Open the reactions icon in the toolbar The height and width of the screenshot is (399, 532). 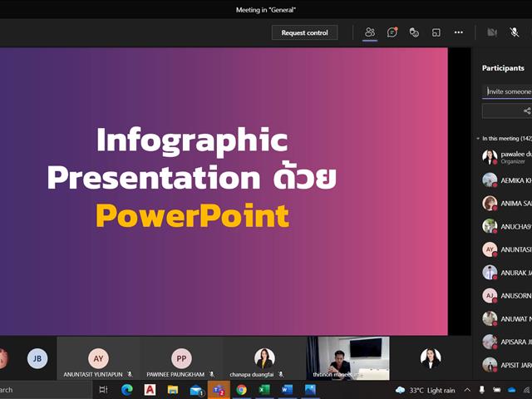point(414,32)
